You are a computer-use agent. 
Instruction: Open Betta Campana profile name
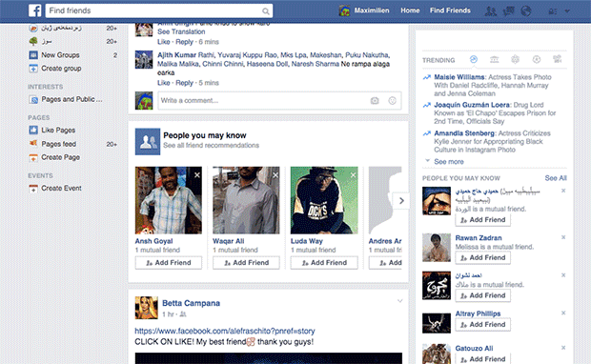point(191,303)
